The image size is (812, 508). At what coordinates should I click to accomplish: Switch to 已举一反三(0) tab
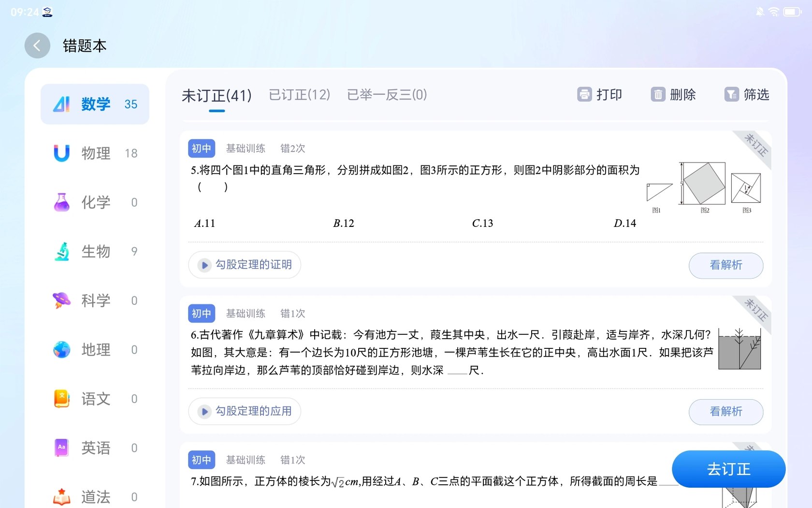[387, 95]
